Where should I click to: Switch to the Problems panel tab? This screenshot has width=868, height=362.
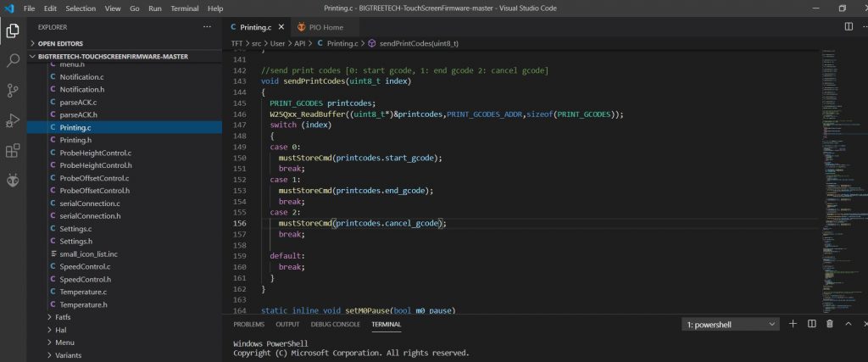coord(248,325)
